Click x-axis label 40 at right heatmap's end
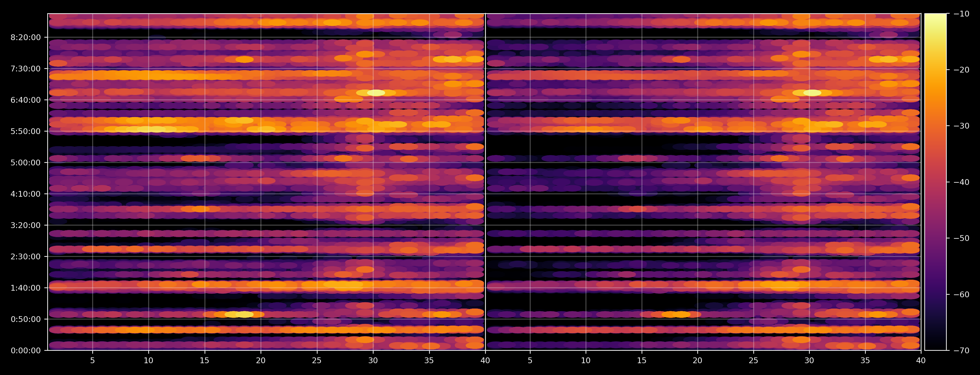The height and width of the screenshot is (375, 980). click(921, 360)
